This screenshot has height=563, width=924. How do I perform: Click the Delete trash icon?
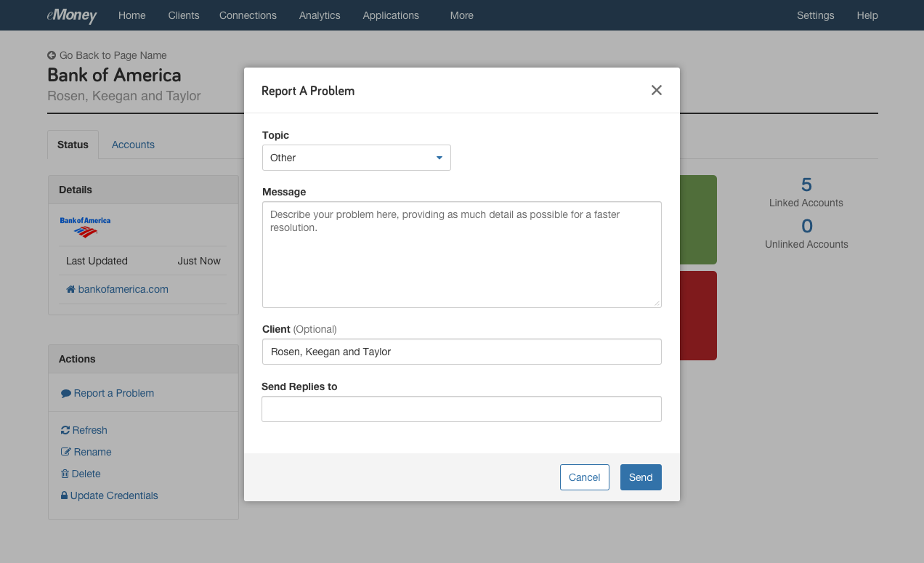coord(65,474)
